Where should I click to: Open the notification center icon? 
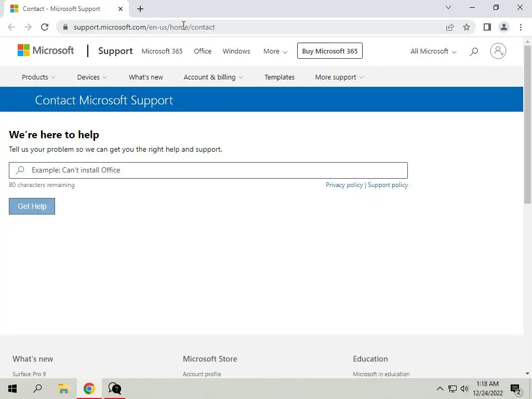coord(515,389)
